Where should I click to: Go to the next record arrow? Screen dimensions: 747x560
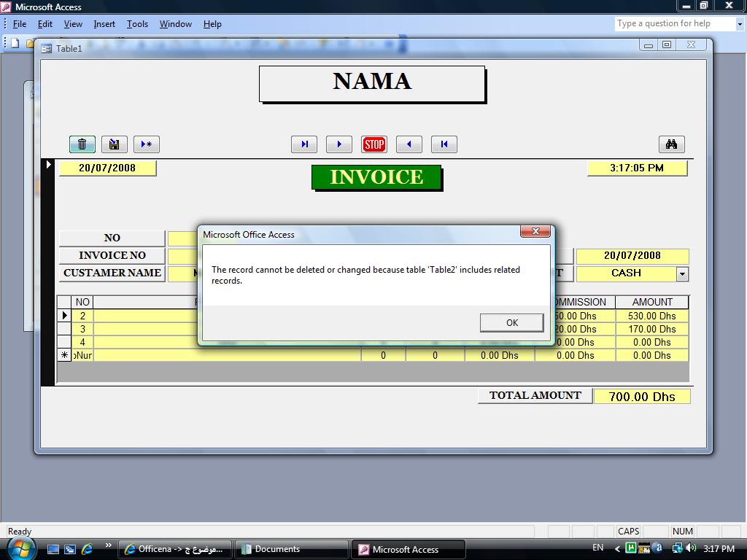338,144
